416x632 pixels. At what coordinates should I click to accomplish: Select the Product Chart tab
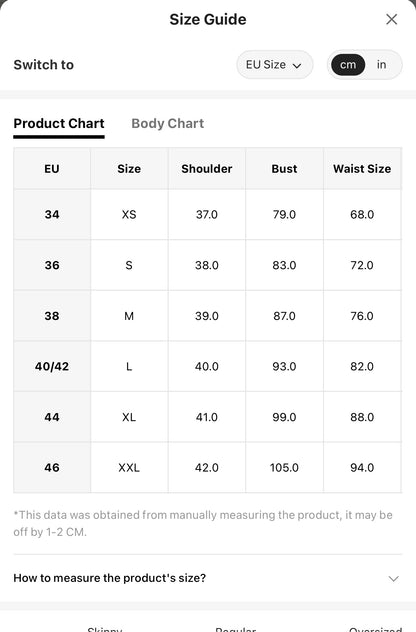[x=59, y=123]
